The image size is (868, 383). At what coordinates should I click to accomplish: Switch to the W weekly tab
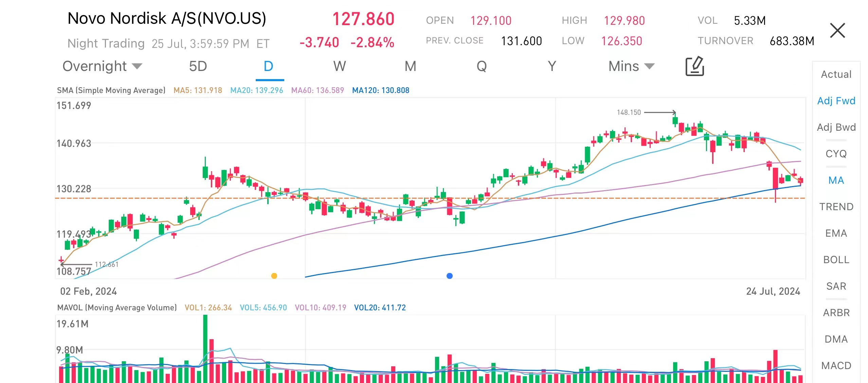pyautogui.click(x=340, y=66)
